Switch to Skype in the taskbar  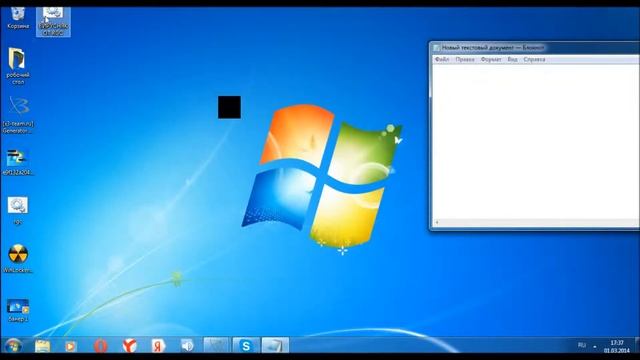point(246,346)
